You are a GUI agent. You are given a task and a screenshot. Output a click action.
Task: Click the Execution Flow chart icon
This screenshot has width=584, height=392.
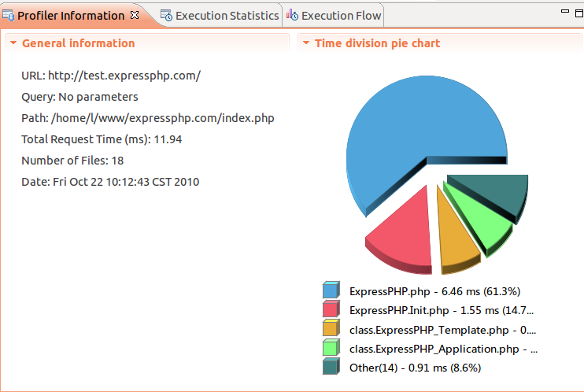click(x=292, y=15)
